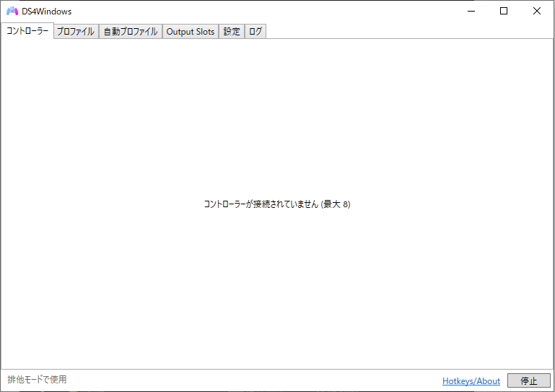555x392 pixels.
Task: Select the コントローラー tab
Action: (27, 31)
